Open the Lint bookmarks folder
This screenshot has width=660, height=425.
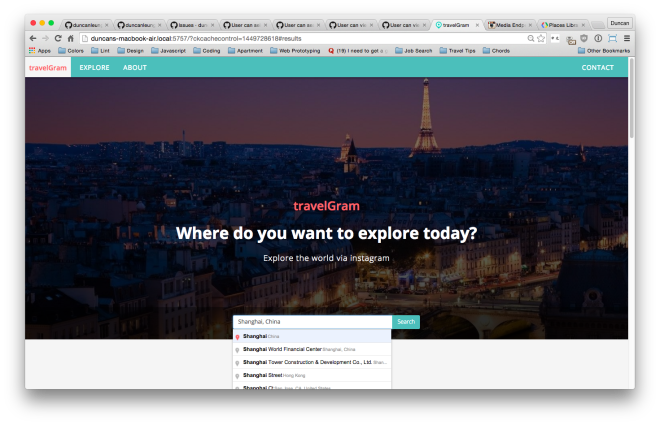pyautogui.click(x=100, y=50)
